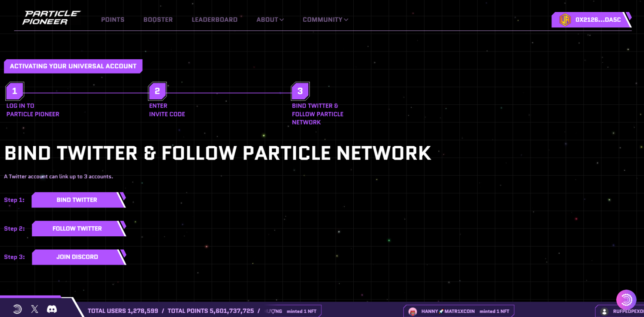Go to the Booster section
Image resolution: width=644 pixels, height=317 pixels.
[x=158, y=20]
